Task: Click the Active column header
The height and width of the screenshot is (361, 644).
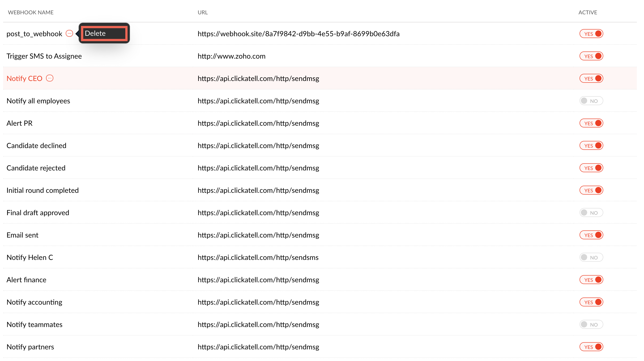Action: click(588, 13)
